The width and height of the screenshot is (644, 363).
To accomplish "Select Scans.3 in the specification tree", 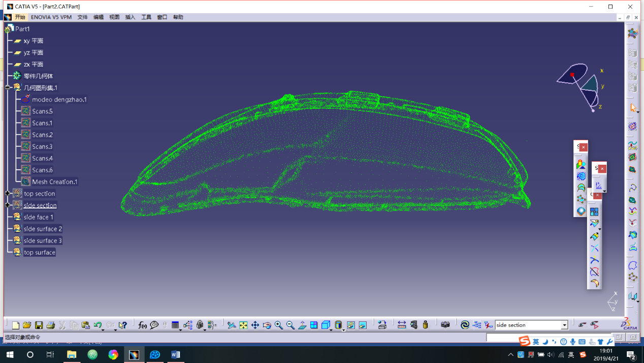I will 42,146.
